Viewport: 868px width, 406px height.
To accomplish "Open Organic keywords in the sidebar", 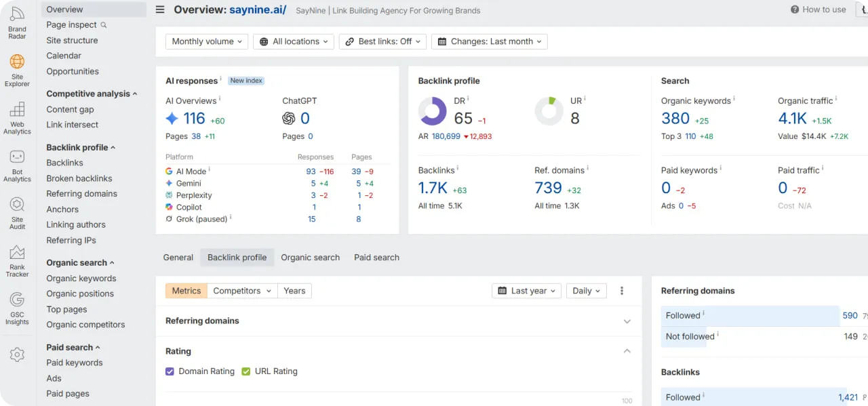I will [x=81, y=279].
